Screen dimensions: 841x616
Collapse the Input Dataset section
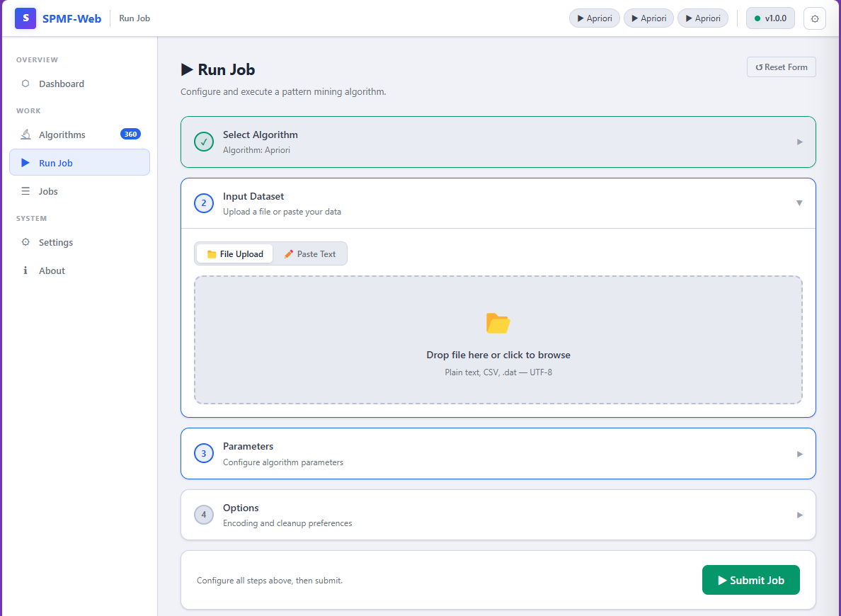click(799, 203)
